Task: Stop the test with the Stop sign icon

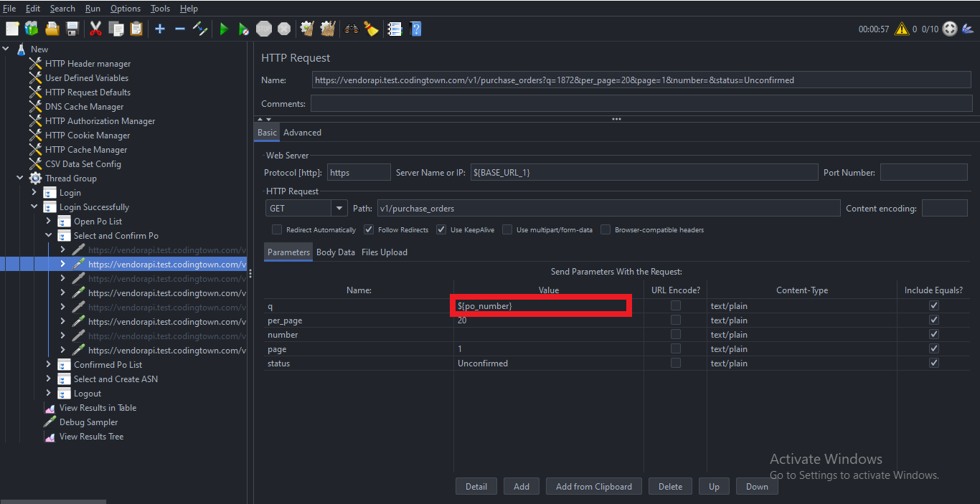Action: point(264,29)
